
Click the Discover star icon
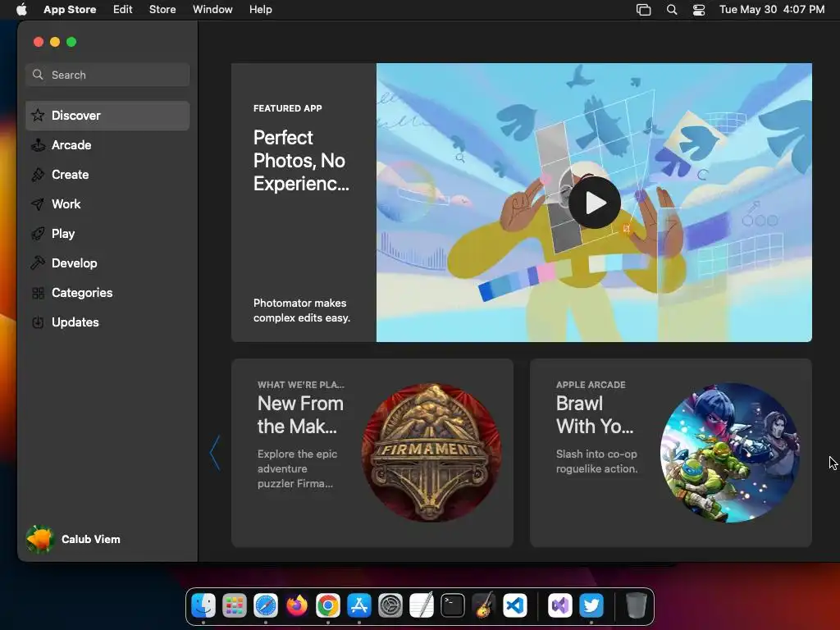[38, 115]
